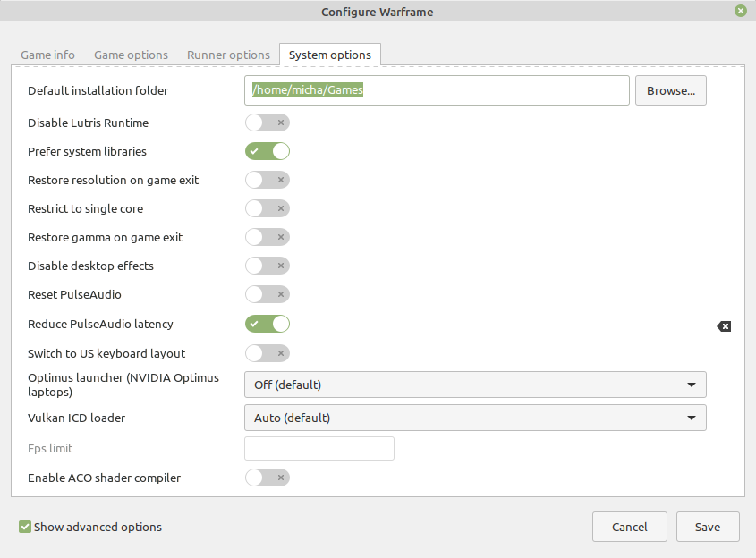Toggle Restore gamma on game exit

pos(268,237)
